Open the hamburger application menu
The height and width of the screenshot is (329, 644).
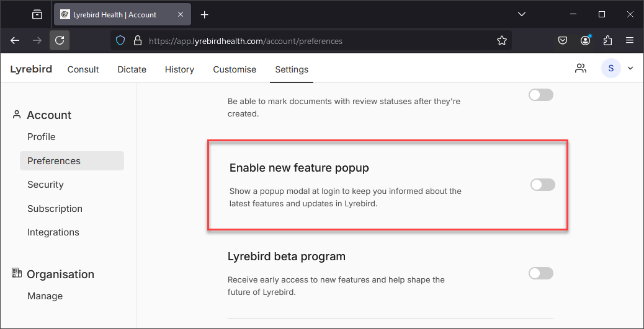630,41
